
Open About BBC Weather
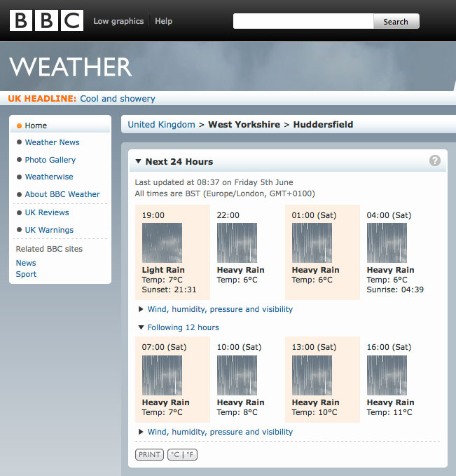point(62,194)
